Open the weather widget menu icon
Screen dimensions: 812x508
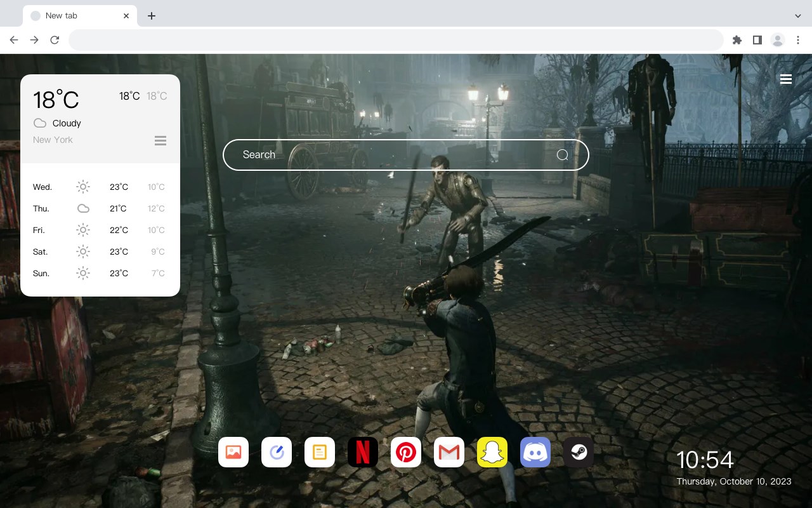pos(160,140)
